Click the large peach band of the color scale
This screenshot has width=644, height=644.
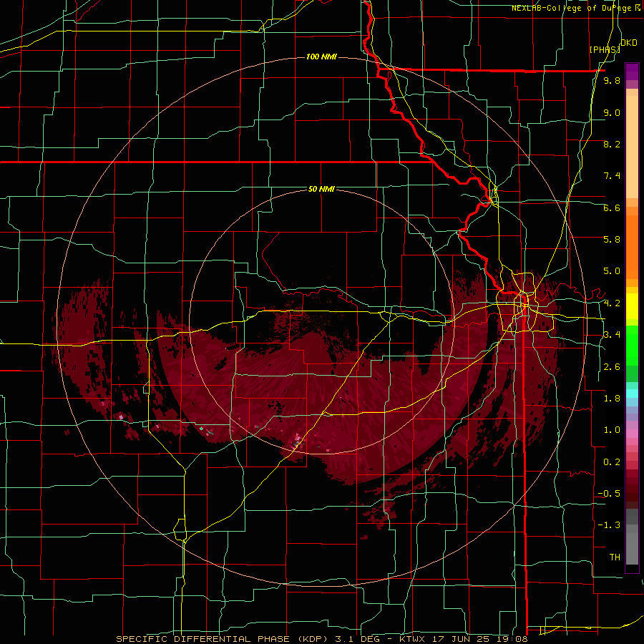[x=632, y=147]
